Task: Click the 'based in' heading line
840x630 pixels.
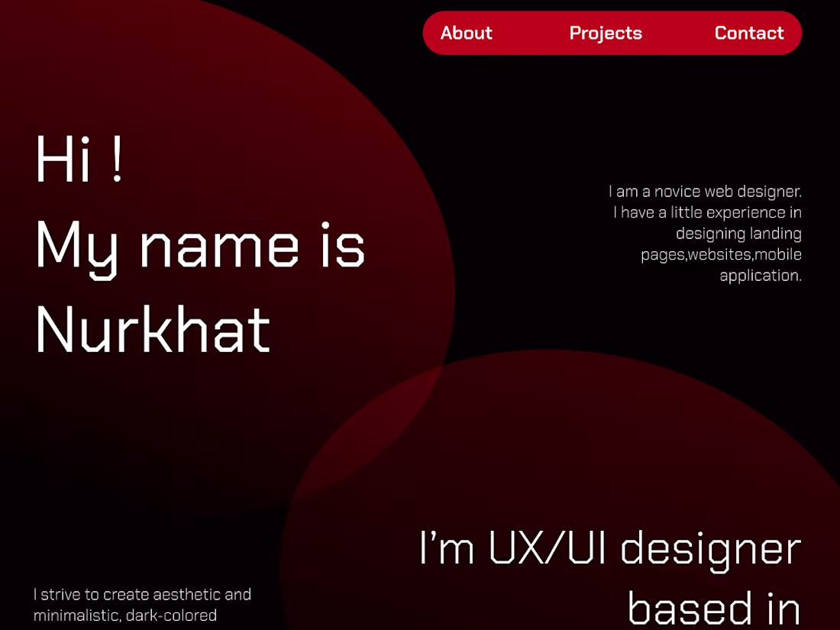Action: click(x=714, y=608)
